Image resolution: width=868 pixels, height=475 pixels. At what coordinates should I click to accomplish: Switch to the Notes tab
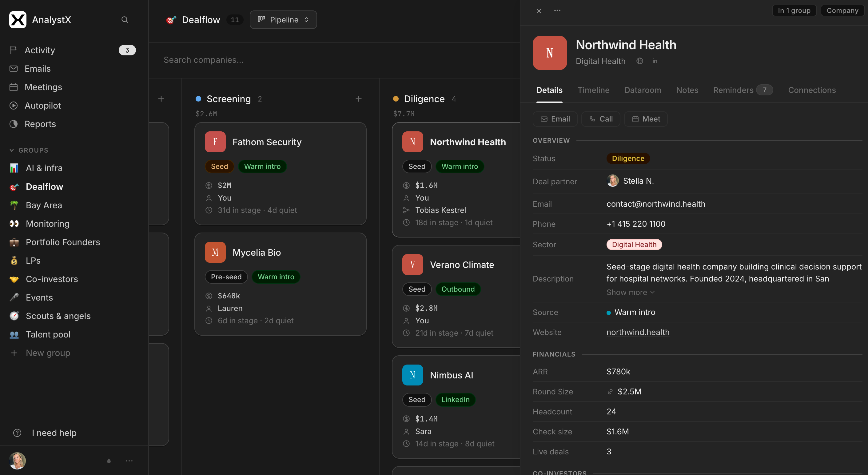point(687,90)
